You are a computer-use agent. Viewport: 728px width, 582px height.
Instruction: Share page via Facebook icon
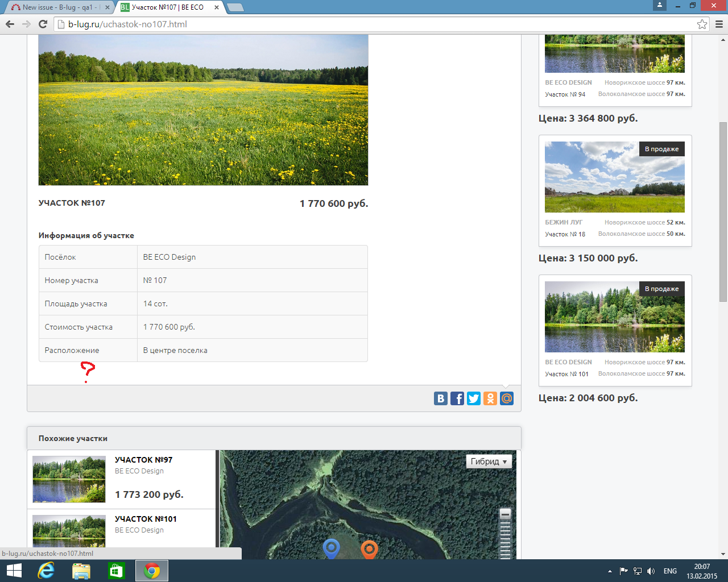(x=457, y=398)
